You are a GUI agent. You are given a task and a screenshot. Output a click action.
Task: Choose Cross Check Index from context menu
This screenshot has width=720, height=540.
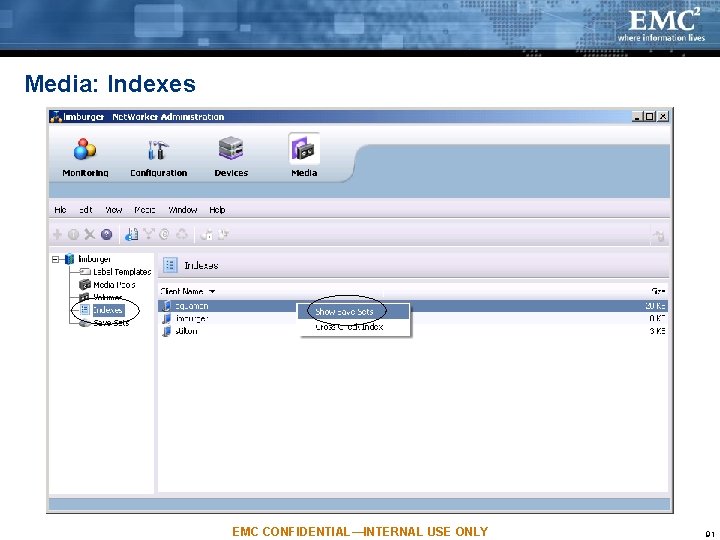pyautogui.click(x=354, y=327)
